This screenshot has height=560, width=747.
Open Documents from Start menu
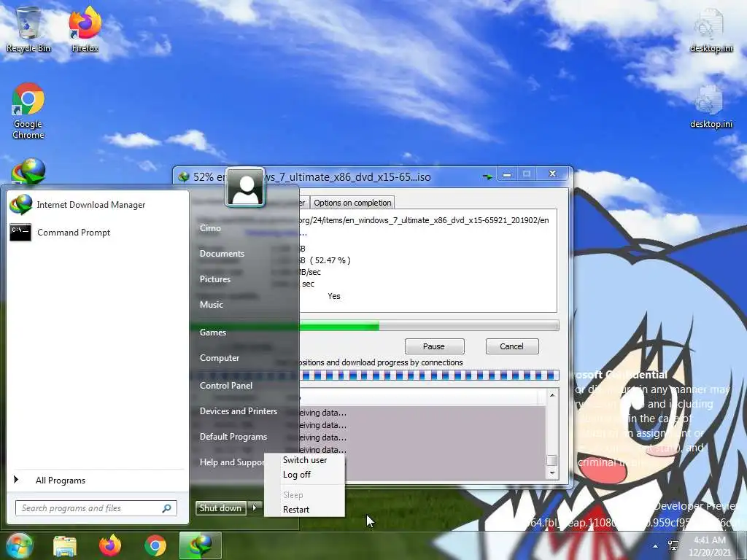[x=222, y=254]
